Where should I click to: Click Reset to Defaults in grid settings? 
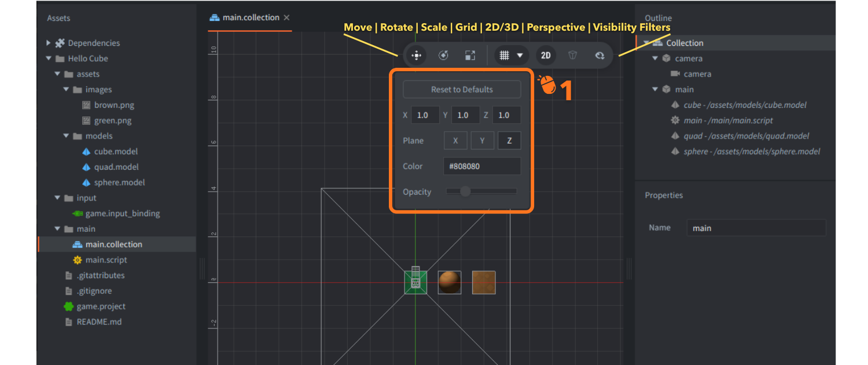[462, 89]
